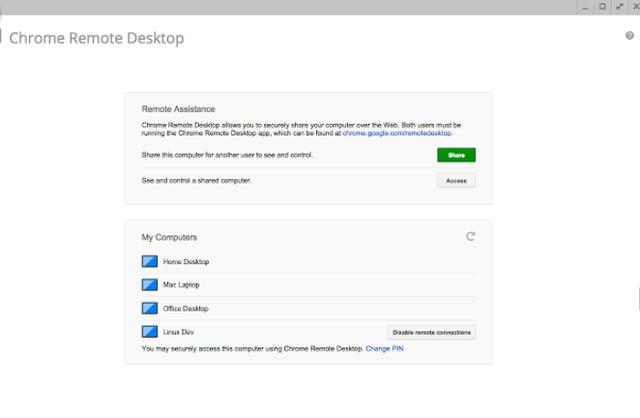
Task: Click 'Share this computer for another user' text
Action: point(227,155)
